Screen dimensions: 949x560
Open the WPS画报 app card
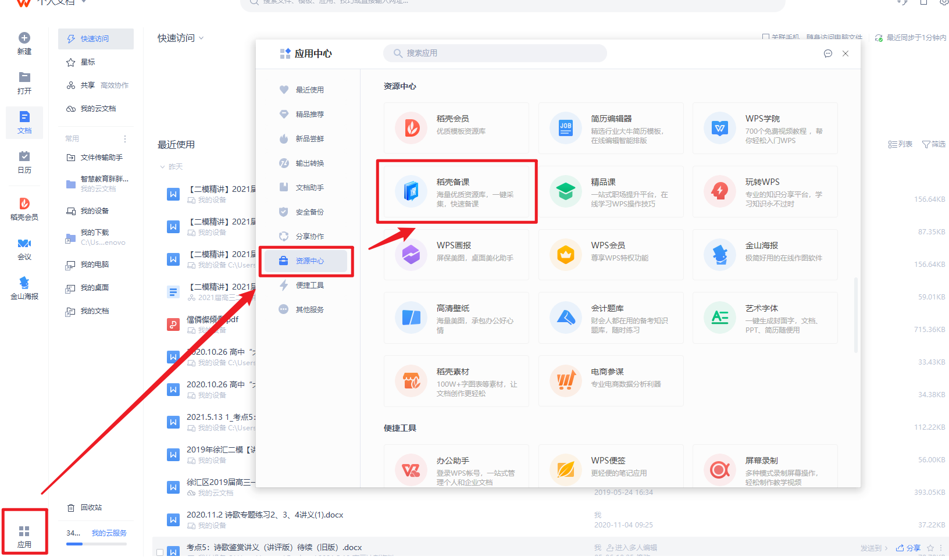pyautogui.click(x=456, y=254)
